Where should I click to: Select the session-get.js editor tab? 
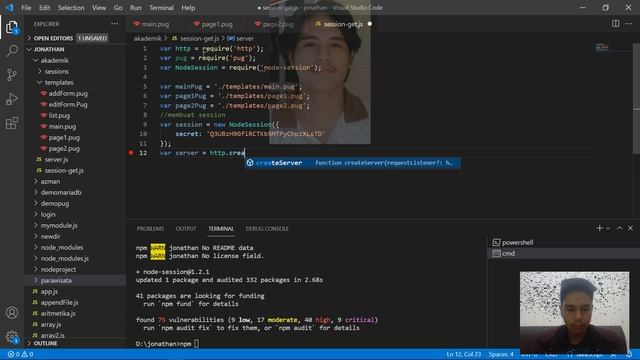(x=343, y=24)
